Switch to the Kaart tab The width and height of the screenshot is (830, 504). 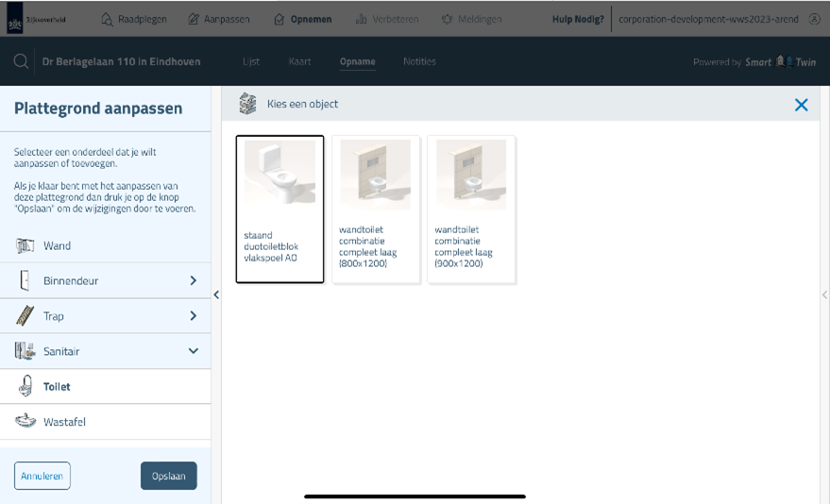[x=299, y=62]
